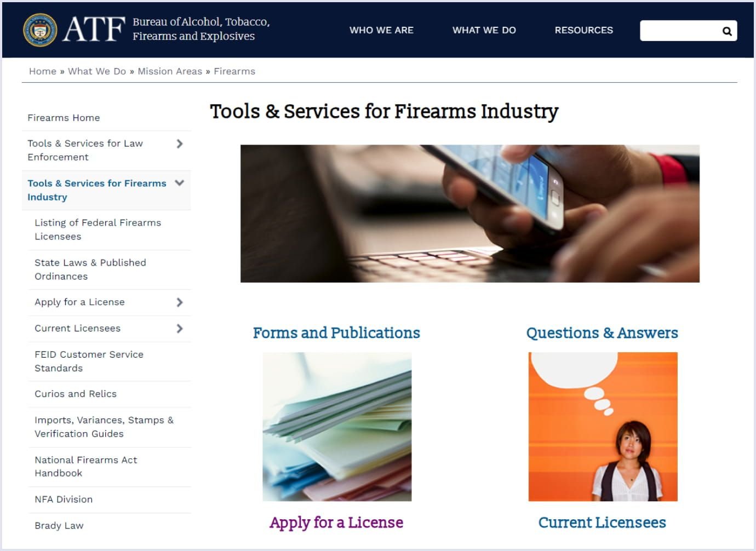
Task: Open Tools & Services for Law Enforcement
Action: point(85,150)
